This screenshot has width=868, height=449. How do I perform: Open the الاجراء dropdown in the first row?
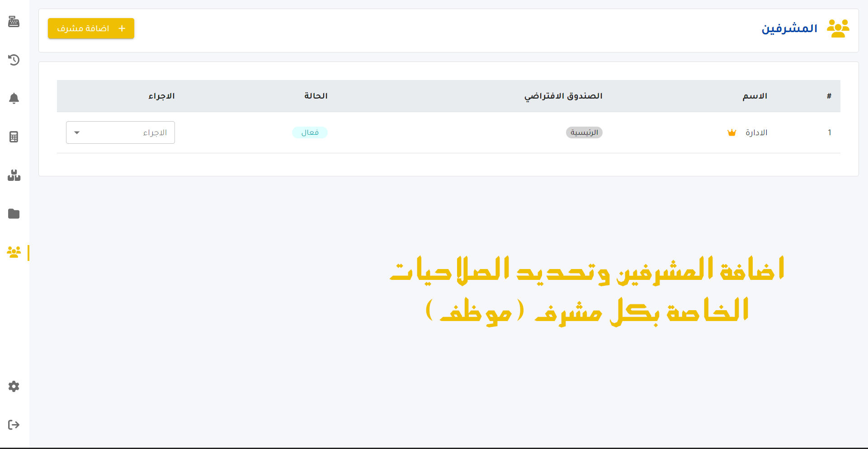coord(120,132)
